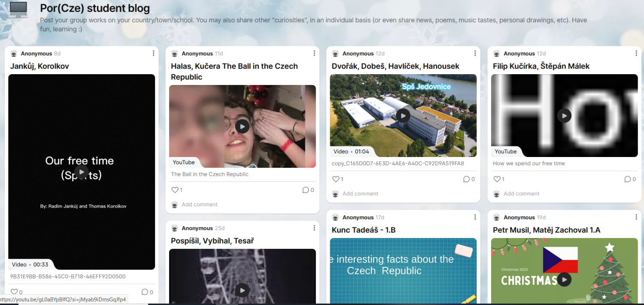This screenshot has width=644, height=305.
Task: Open the options menu on the Kunc Tadeáš post
Action: (475, 217)
